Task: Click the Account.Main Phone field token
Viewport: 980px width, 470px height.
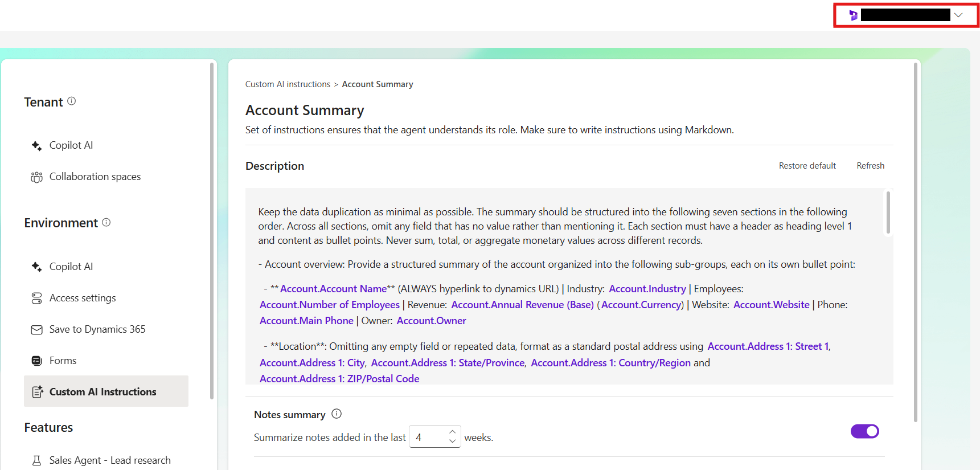Action: (x=306, y=321)
